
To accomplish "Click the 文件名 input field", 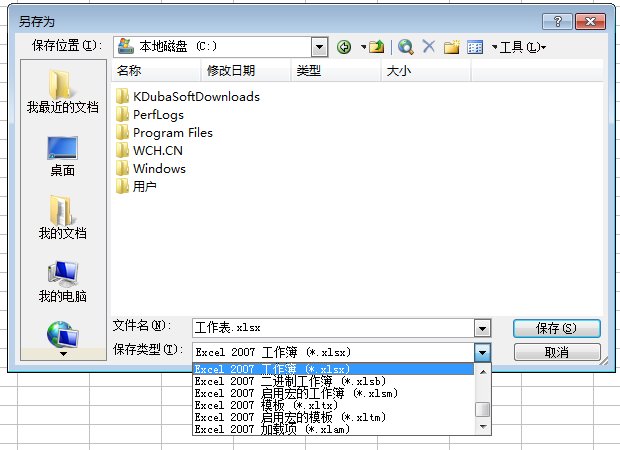I will coord(333,328).
